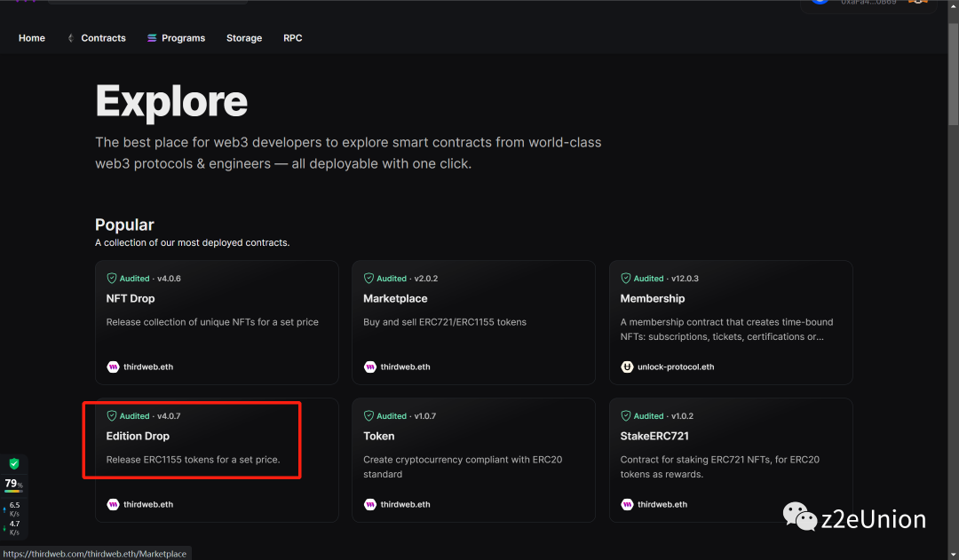Select the Programs navigation icon
959x560 pixels.
151,37
